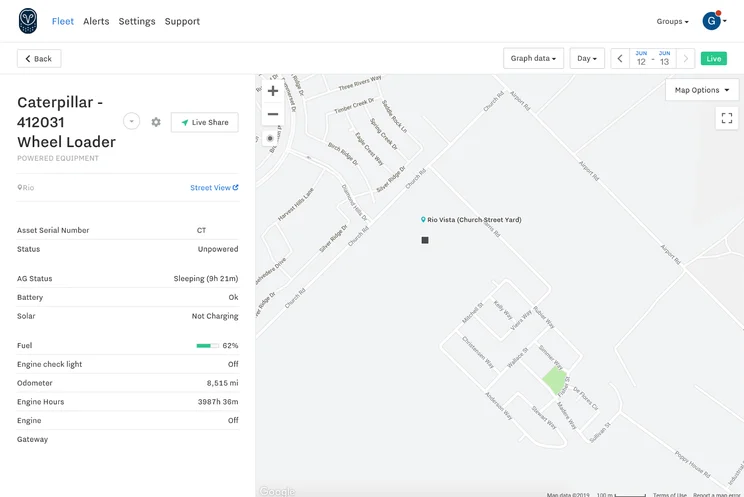Go to next date range arrow
The height and width of the screenshot is (497, 744).
tap(686, 58)
